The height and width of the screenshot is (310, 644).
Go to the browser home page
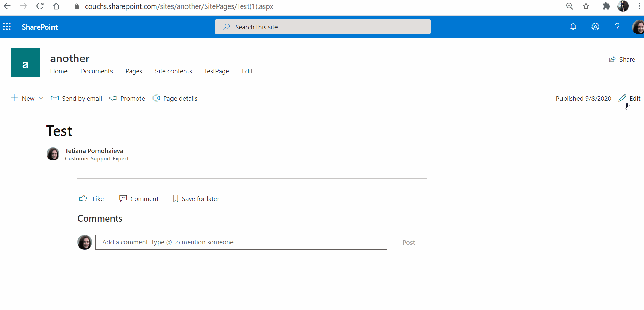pos(56,6)
